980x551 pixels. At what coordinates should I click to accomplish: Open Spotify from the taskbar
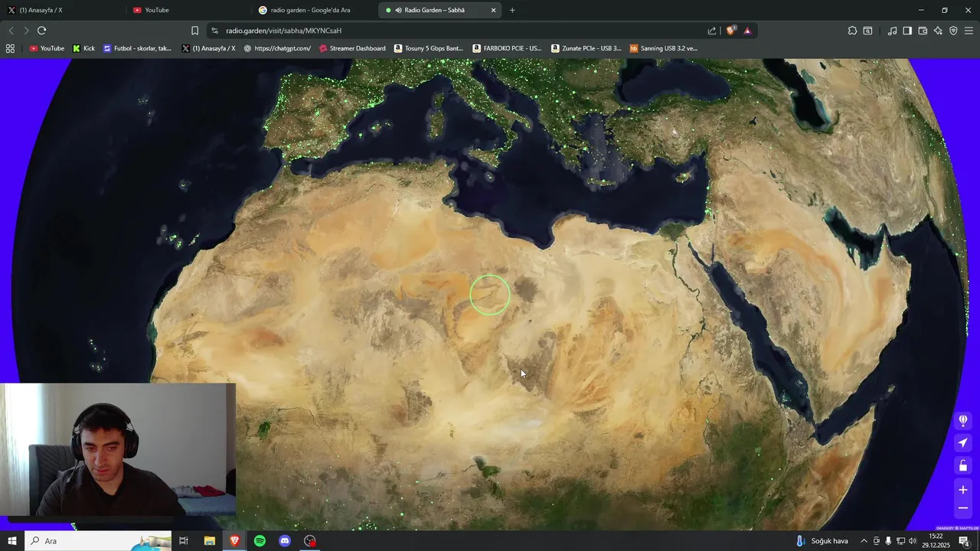[260, 541]
